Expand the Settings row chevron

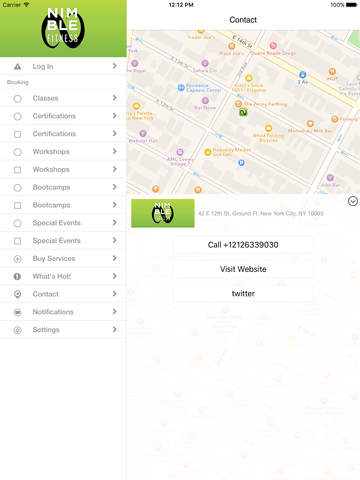[115, 329]
